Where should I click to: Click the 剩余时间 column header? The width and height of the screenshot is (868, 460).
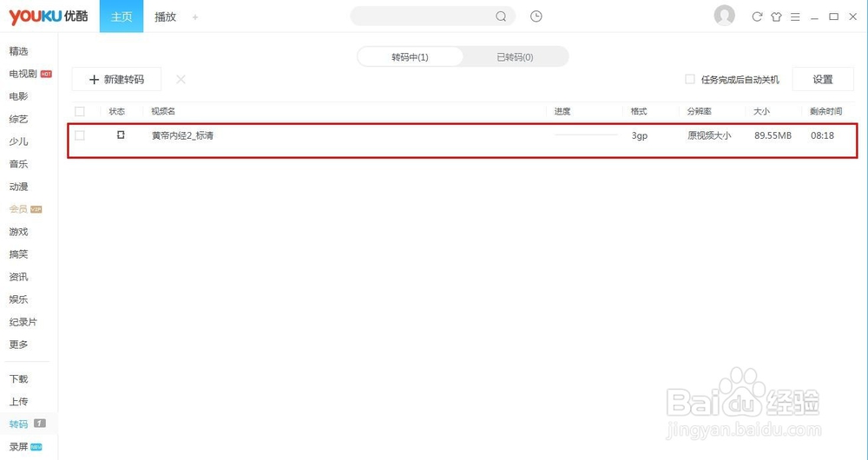click(826, 111)
